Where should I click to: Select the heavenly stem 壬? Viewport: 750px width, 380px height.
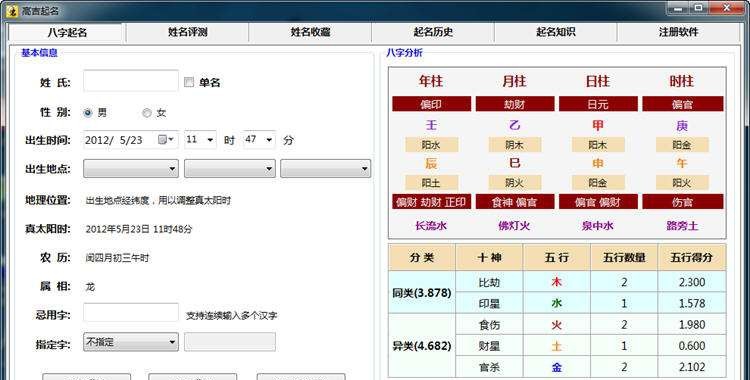tap(431, 125)
